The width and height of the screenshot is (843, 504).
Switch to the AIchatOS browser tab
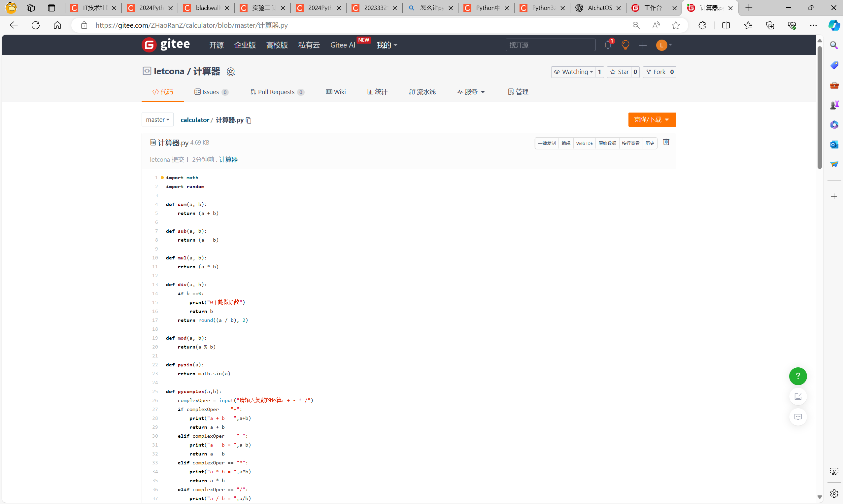pos(598,8)
